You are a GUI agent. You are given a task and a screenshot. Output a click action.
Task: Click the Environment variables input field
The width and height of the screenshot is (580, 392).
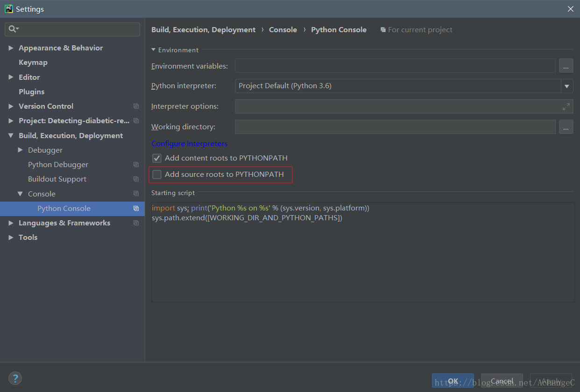point(396,66)
